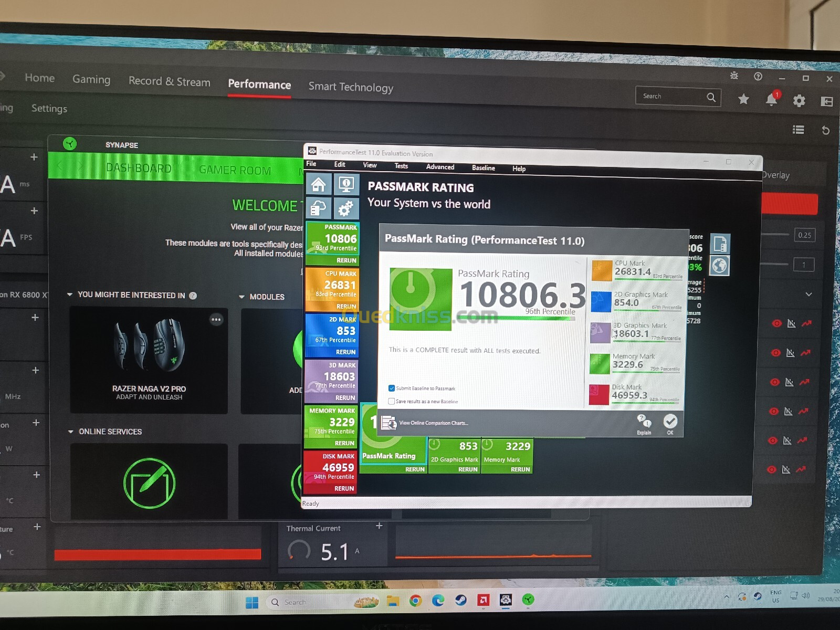Open the Baseline menu
Image resolution: width=840 pixels, height=630 pixels.
[484, 168]
